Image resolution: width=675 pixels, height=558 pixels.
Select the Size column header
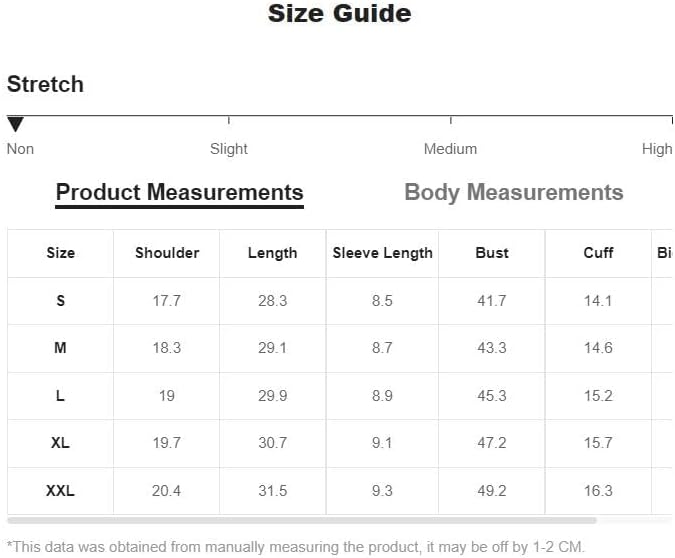point(61,253)
